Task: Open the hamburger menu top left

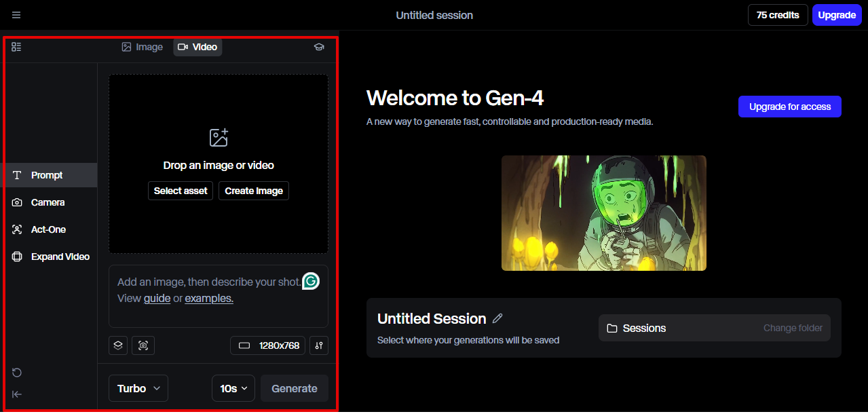Action: [16, 14]
